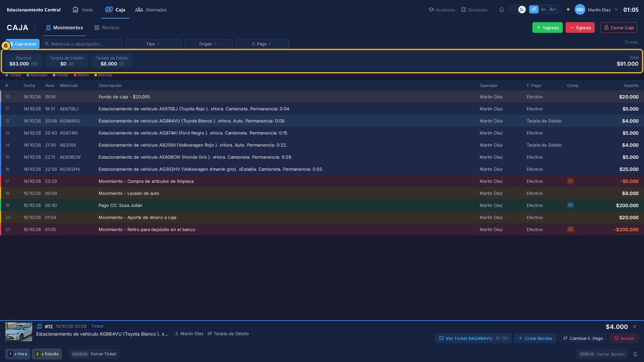Open the notifications bell icon
644x362 pixels.
coord(635,354)
